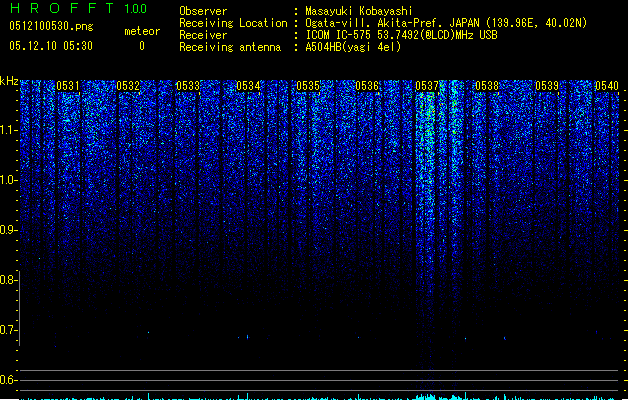Click the 0537 time marker
The height and width of the screenshot is (400, 629).
click(427, 86)
